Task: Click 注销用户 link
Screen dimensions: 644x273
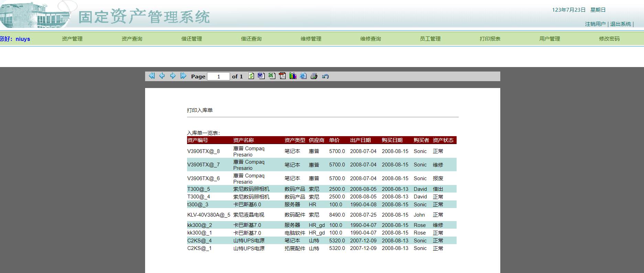Action: tap(596, 24)
